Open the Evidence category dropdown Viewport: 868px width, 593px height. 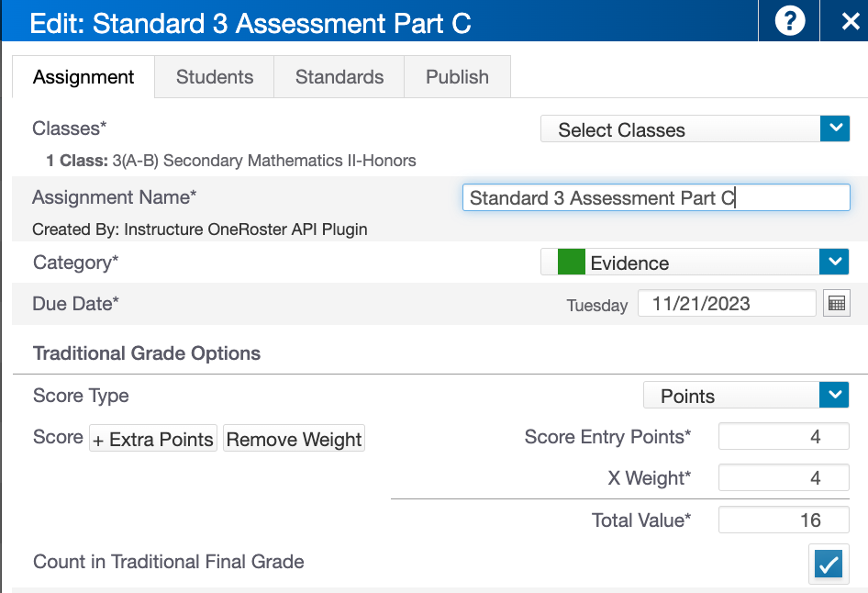click(x=834, y=263)
